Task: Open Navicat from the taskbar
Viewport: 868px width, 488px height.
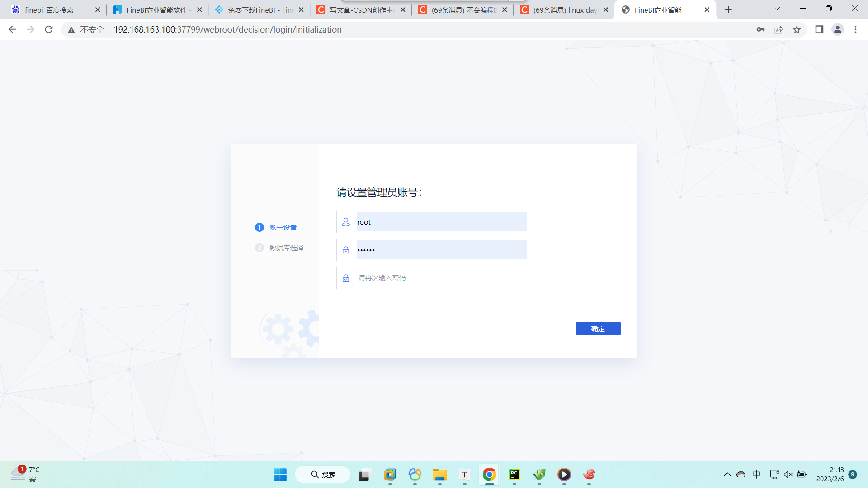Action: click(x=415, y=475)
